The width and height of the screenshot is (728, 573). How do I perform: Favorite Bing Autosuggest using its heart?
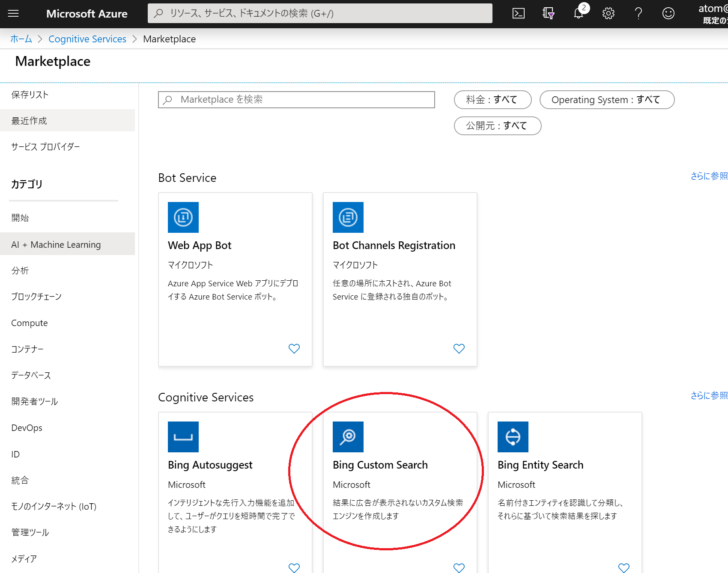[x=294, y=567]
